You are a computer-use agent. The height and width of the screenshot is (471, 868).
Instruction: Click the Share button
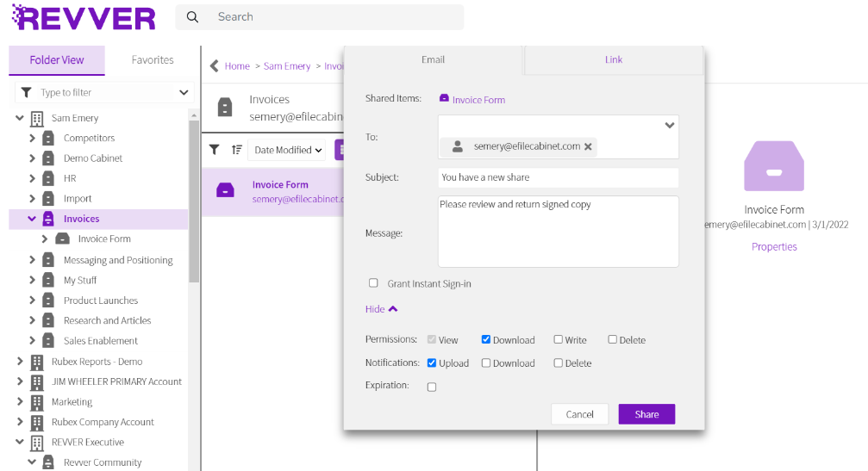pyautogui.click(x=646, y=414)
